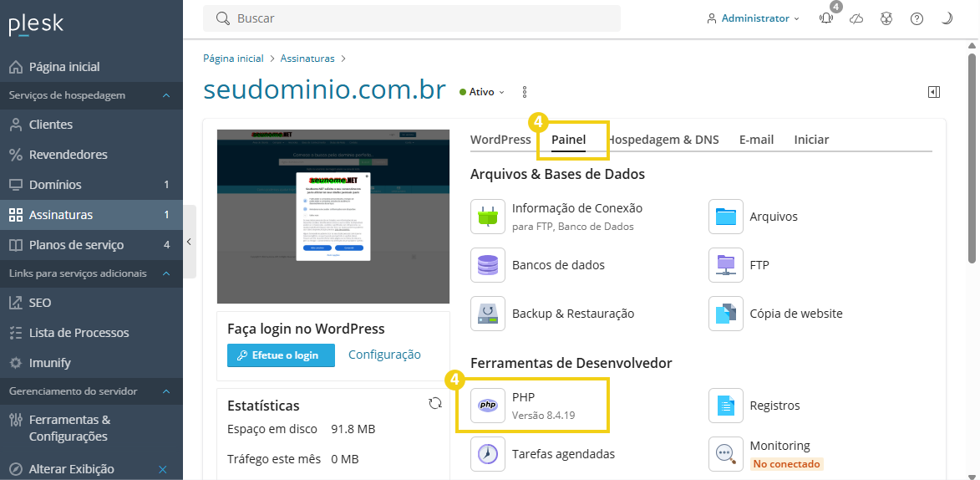Open Clientes in sidebar
The height and width of the screenshot is (480, 980).
click(x=91, y=125)
